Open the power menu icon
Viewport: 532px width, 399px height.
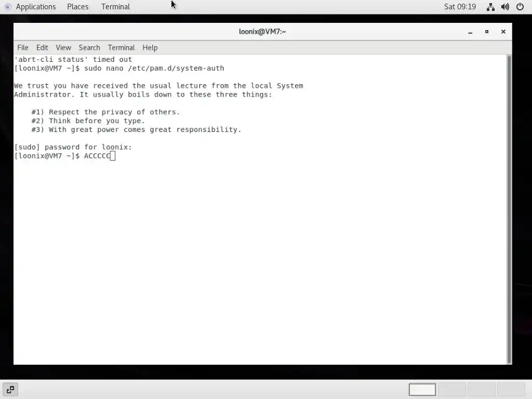click(x=520, y=7)
